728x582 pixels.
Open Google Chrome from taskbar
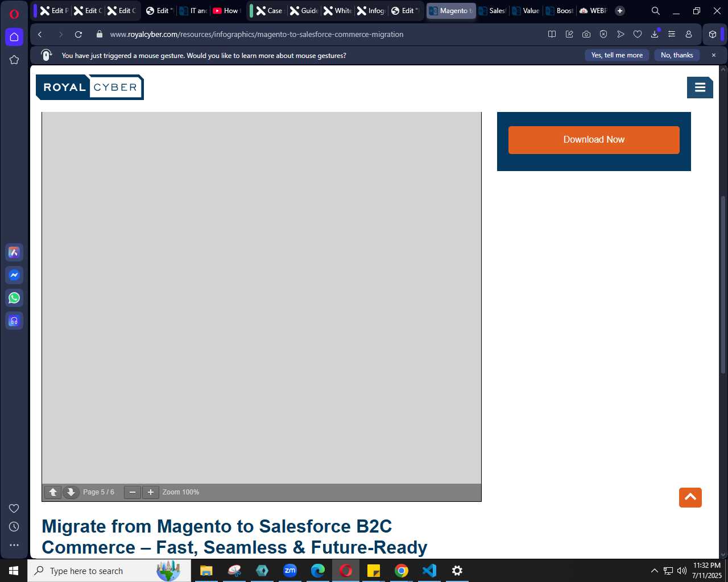[x=402, y=571]
